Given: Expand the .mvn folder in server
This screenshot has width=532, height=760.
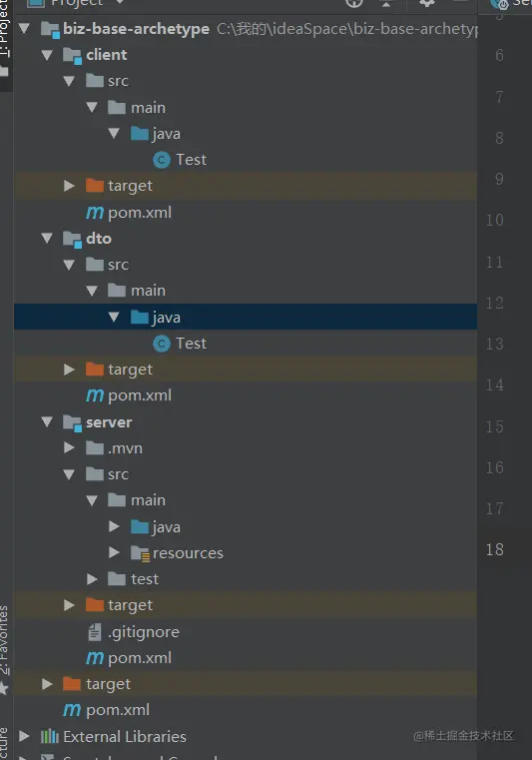Looking at the screenshot, I should pyautogui.click(x=69, y=447).
